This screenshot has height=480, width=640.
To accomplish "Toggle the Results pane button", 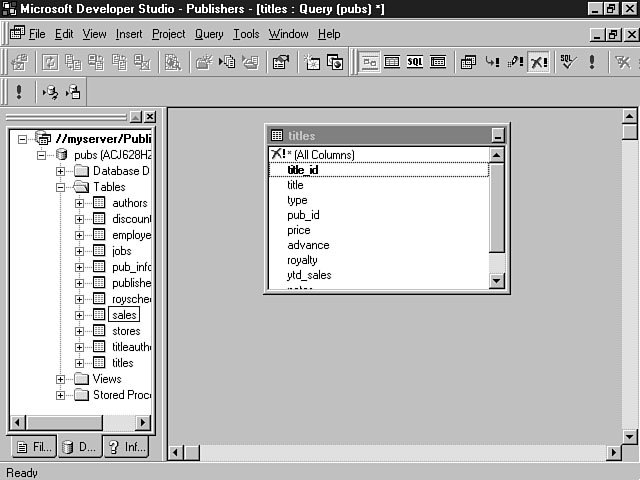I will coord(438,62).
